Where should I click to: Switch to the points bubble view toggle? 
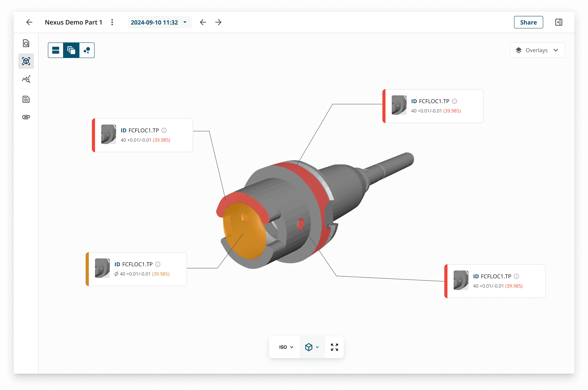[x=87, y=50]
